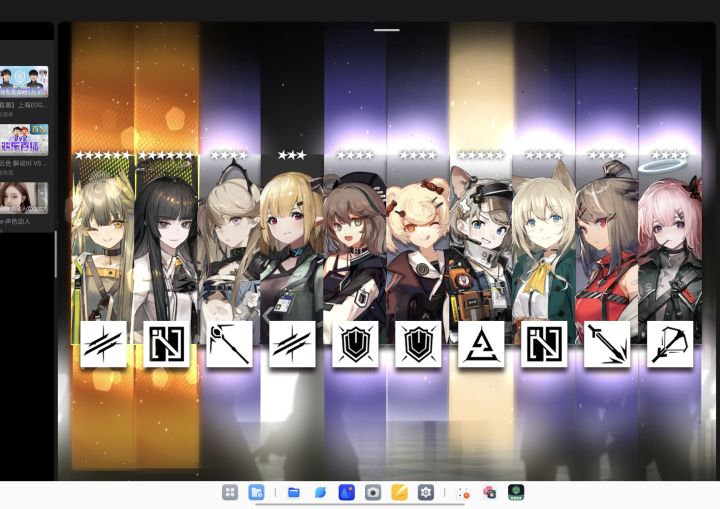Tap Specialist icon under fox-eared four-star operator

pos(544,344)
